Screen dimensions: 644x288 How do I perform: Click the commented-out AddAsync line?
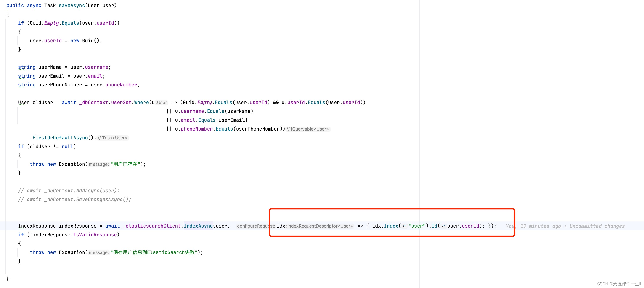[x=69, y=191]
